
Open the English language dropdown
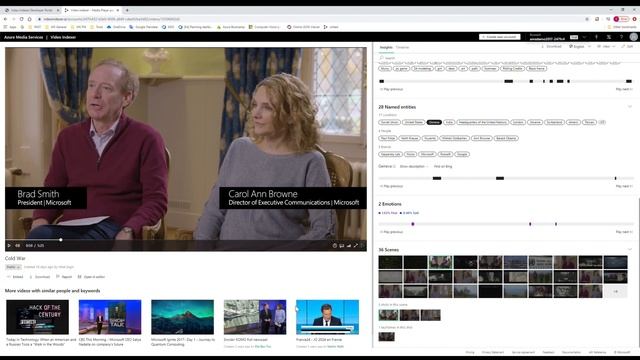point(580,47)
